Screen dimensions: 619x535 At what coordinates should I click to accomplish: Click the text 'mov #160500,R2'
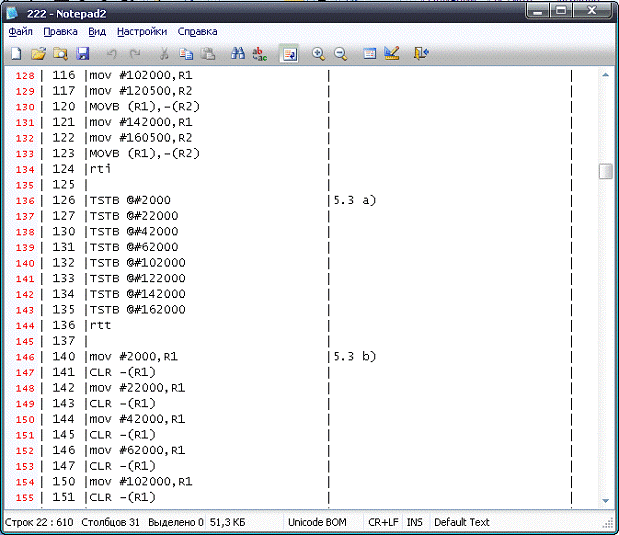141,138
